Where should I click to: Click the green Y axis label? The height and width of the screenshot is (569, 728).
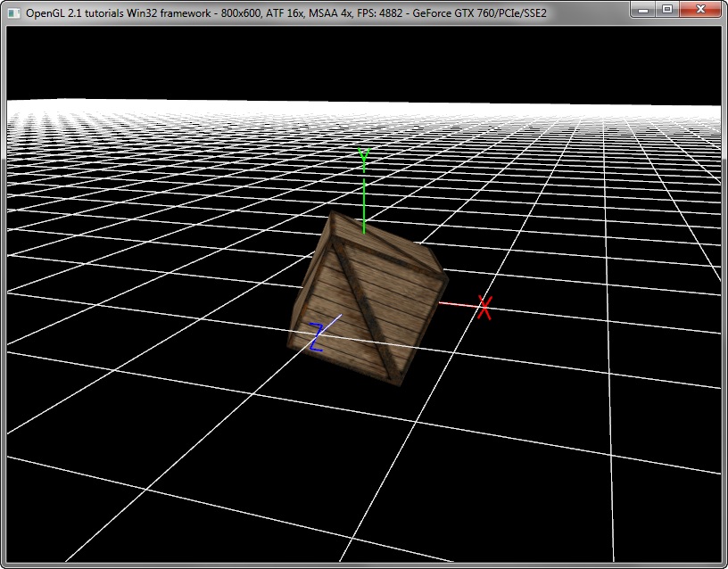tap(364, 161)
